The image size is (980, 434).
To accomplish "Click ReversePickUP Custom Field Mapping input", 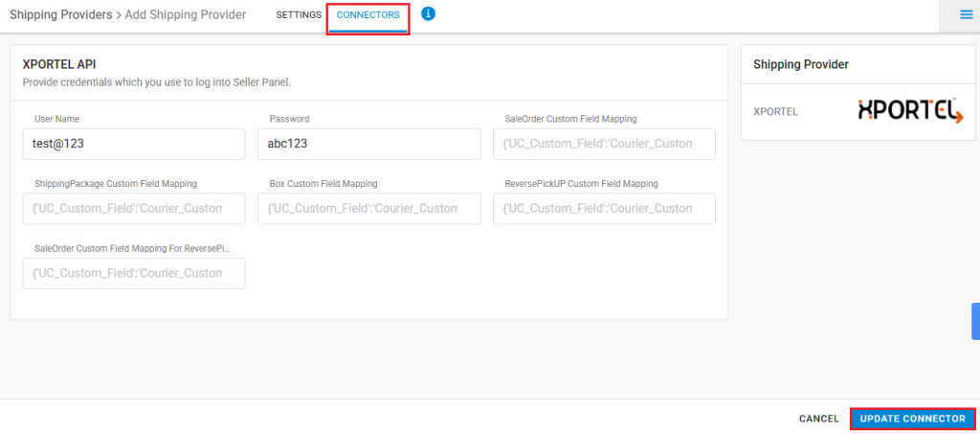I will [604, 208].
